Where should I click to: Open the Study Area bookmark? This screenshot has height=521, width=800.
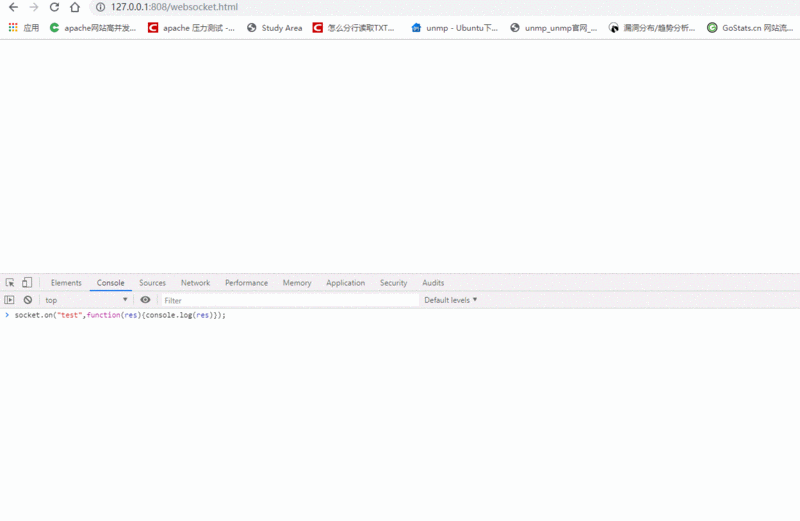pos(274,28)
